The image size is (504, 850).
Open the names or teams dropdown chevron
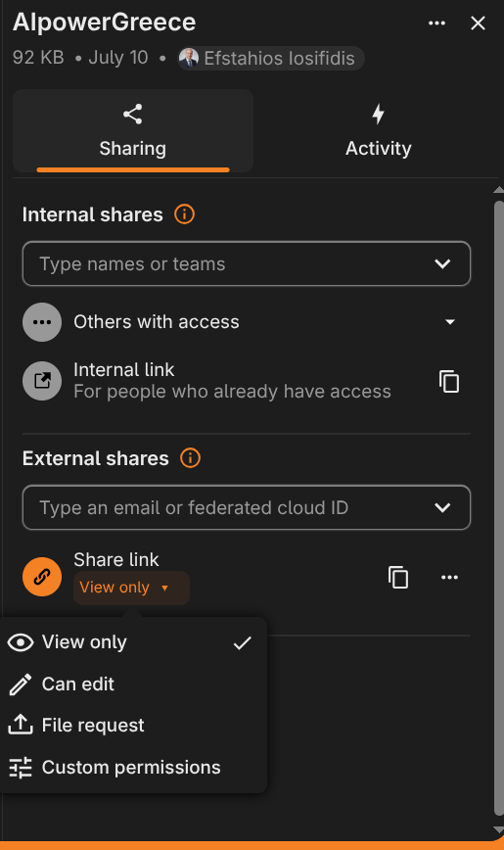point(442,264)
